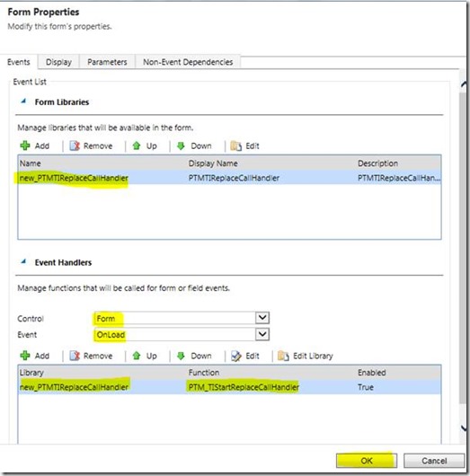The height and width of the screenshot is (476, 470).
Task: Open the Control dropdown showing Form
Action: [262, 318]
